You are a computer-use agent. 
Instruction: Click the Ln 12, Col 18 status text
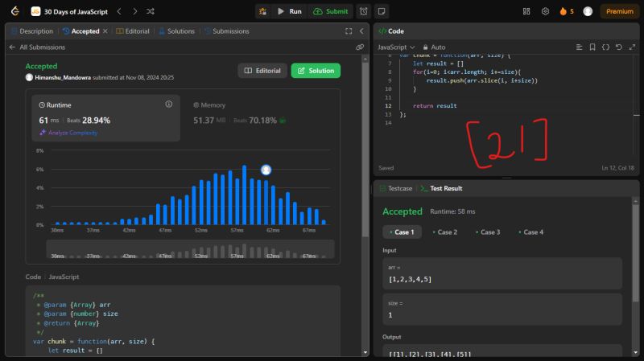(x=617, y=168)
